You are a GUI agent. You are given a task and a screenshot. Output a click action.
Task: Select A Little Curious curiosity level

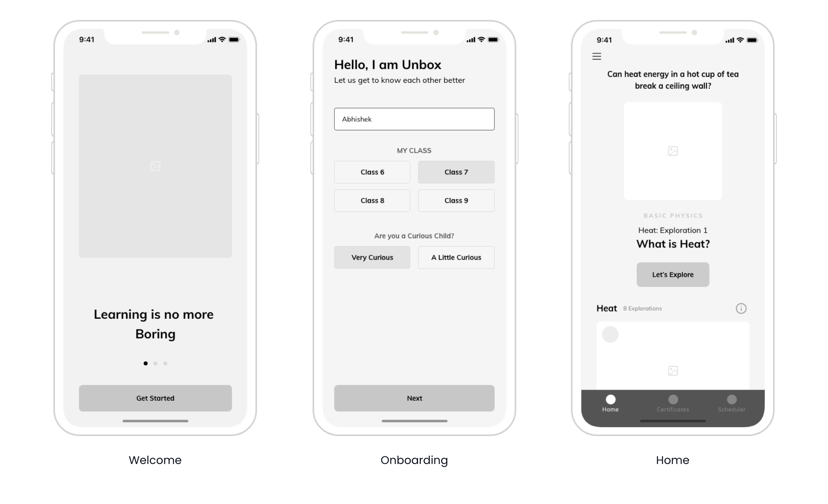pyautogui.click(x=456, y=257)
